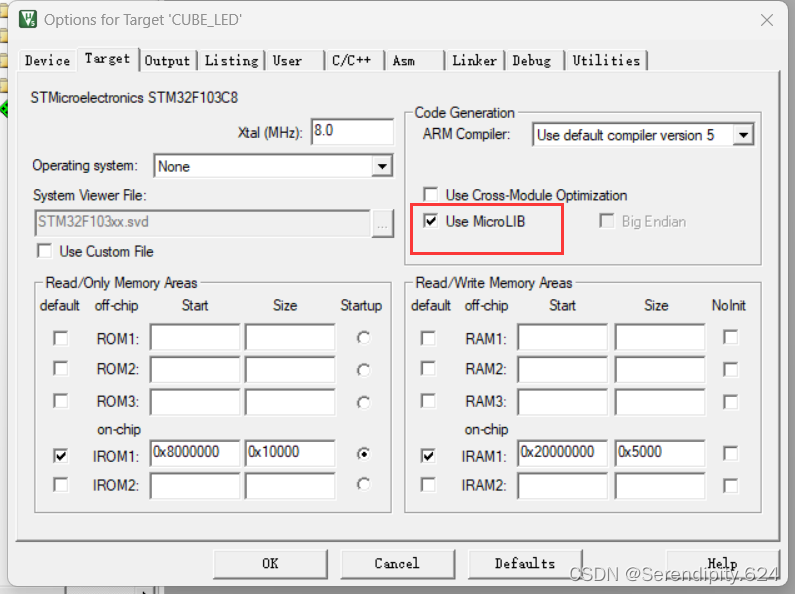The image size is (795, 594).
Task: Click the System Viewer File browse button
Action: click(383, 223)
